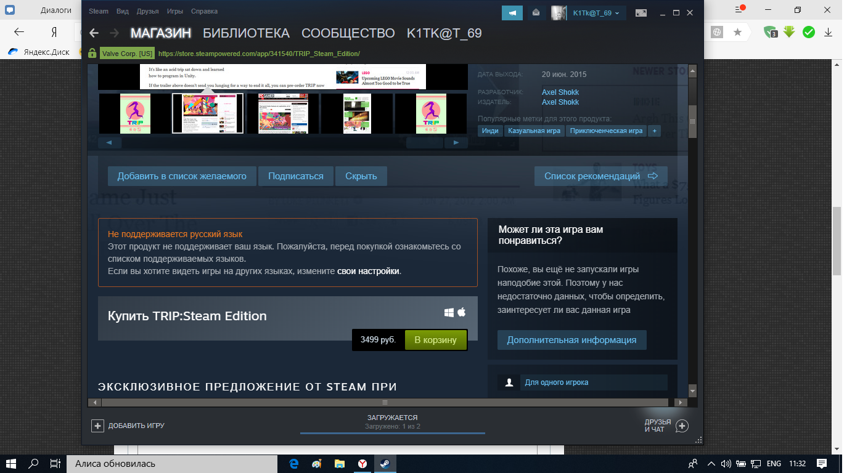
Task: Click the single-player person icon
Action: click(x=509, y=382)
